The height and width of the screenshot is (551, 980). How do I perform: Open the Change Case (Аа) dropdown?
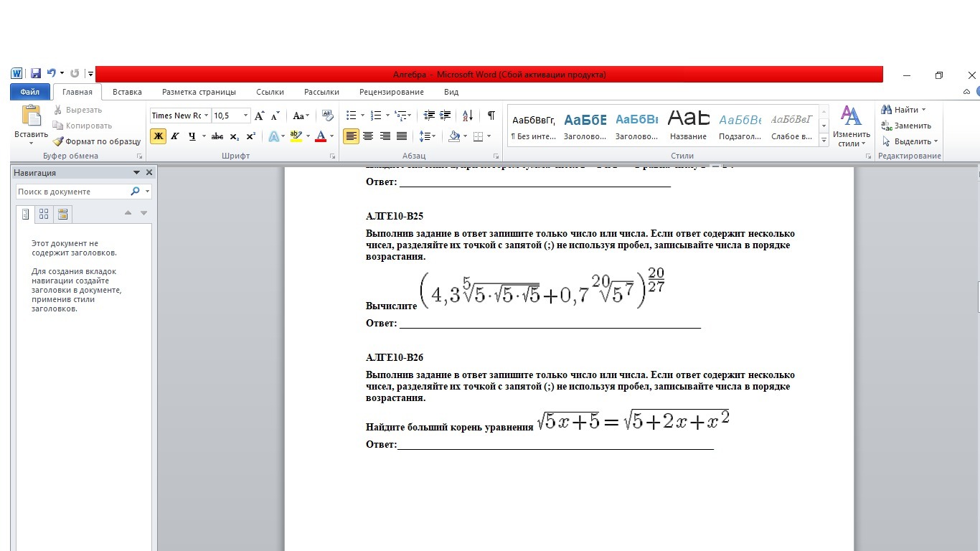[x=301, y=116]
